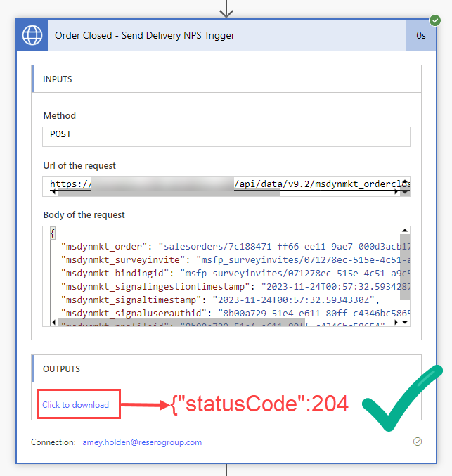Click inside the Url of the request field
Viewport: 452px width, 476px height.
tap(226, 186)
